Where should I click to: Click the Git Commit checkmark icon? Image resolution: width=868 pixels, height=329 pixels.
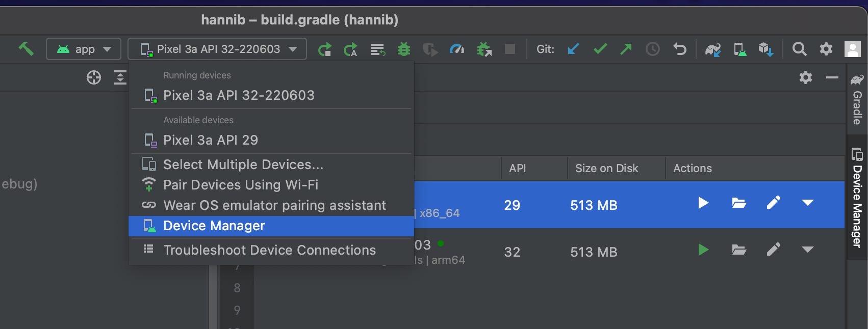click(x=600, y=49)
